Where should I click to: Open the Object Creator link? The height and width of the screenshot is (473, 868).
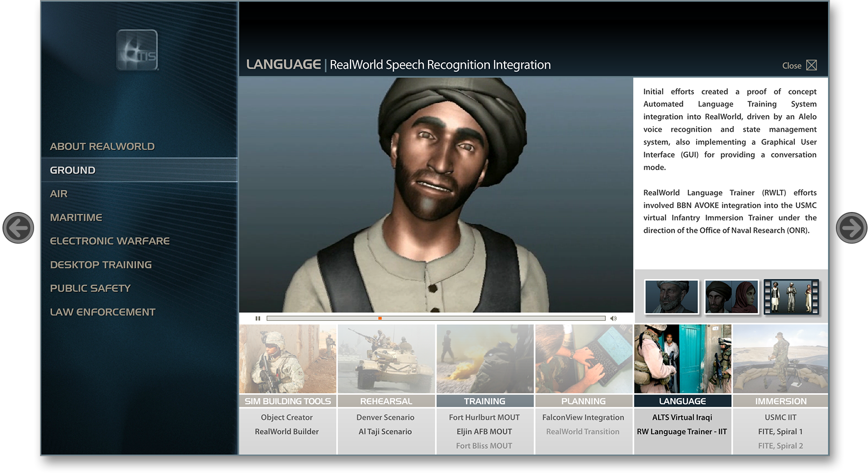coord(287,417)
